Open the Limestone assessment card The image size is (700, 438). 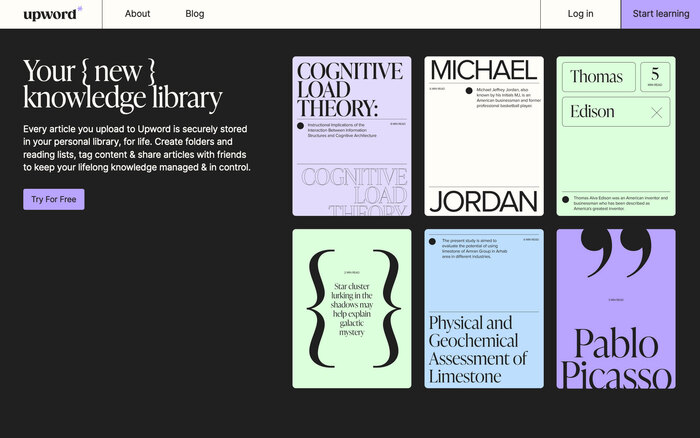pos(484,309)
